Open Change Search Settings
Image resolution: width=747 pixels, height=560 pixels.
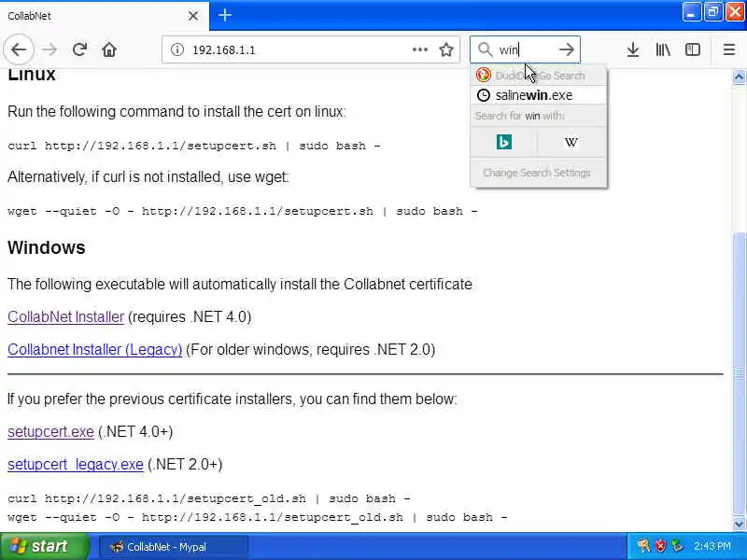click(539, 173)
